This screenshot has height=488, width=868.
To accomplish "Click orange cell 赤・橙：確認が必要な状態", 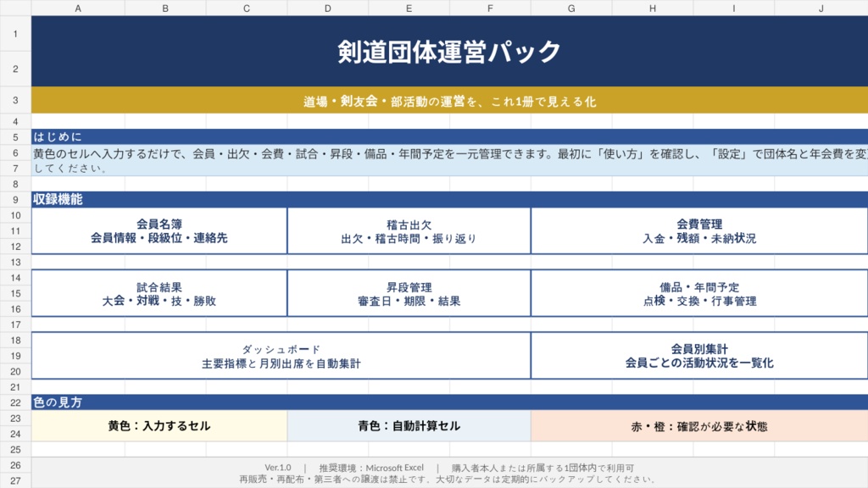I will pyautogui.click(x=699, y=426).
